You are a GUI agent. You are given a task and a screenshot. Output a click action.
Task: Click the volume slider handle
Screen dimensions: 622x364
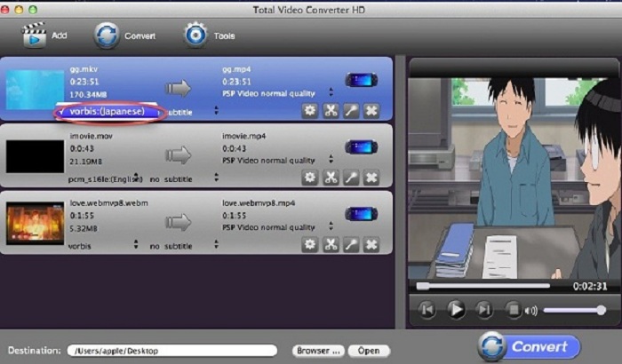tap(601, 310)
